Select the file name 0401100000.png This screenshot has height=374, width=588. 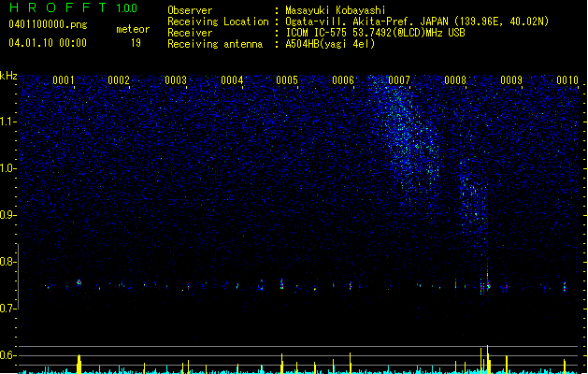click(48, 25)
